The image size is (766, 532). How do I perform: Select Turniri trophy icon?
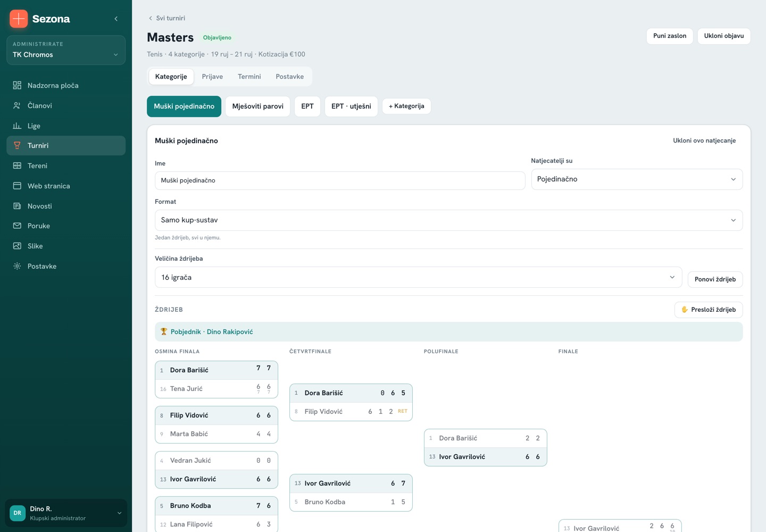coord(17,145)
